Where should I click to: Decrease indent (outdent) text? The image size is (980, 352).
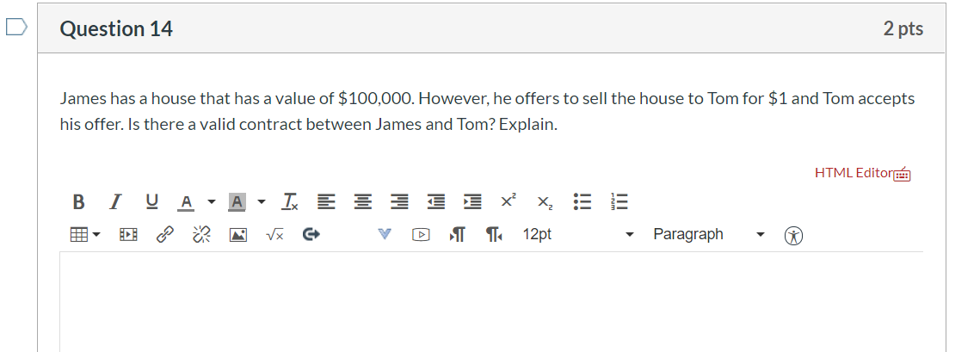click(435, 202)
